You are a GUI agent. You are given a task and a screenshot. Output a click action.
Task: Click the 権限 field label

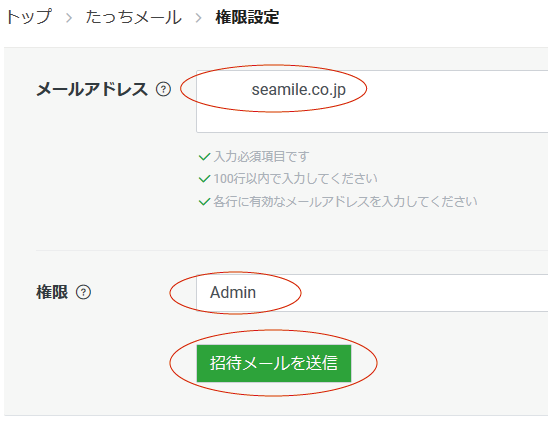point(52,292)
